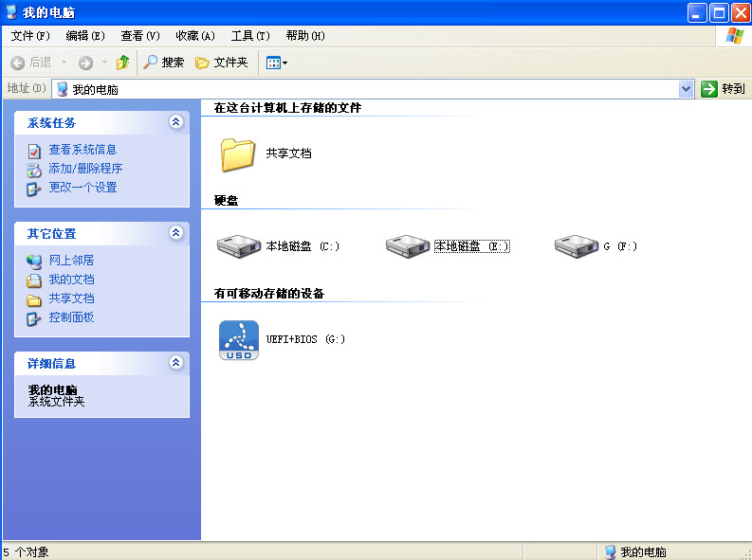Open sidebar 共享文档 link
The image size is (752, 560).
pyautogui.click(x=71, y=298)
